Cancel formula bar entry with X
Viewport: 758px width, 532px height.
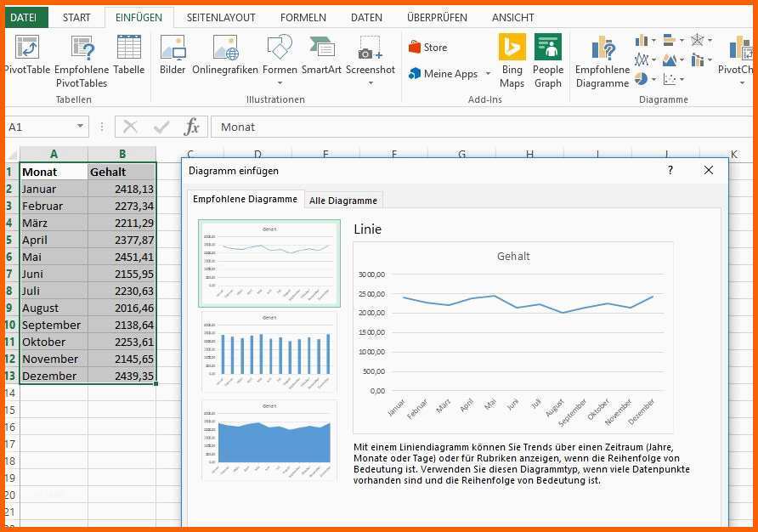pyautogui.click(x=130, y=127)
